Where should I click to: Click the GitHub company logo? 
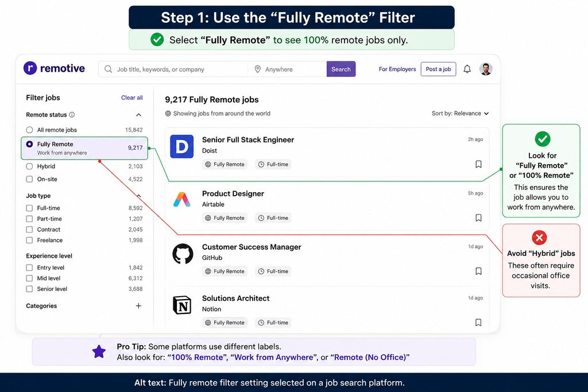coord(183,254)
